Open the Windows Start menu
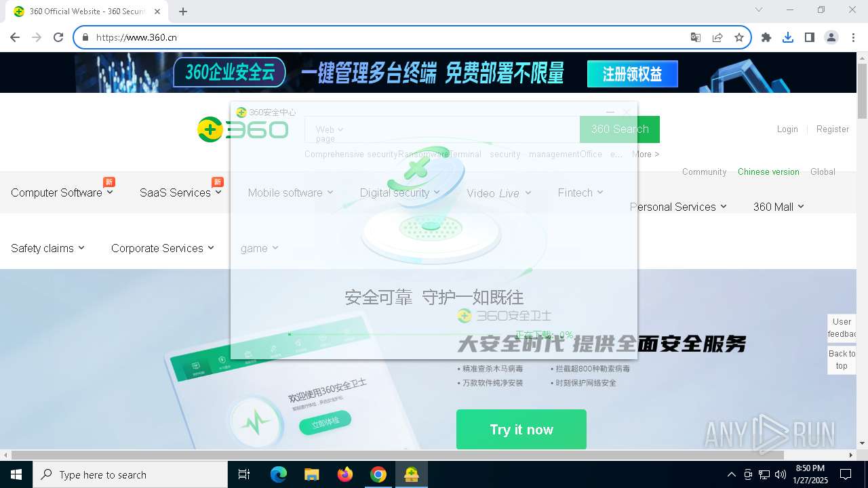 [x=16, y=474]
